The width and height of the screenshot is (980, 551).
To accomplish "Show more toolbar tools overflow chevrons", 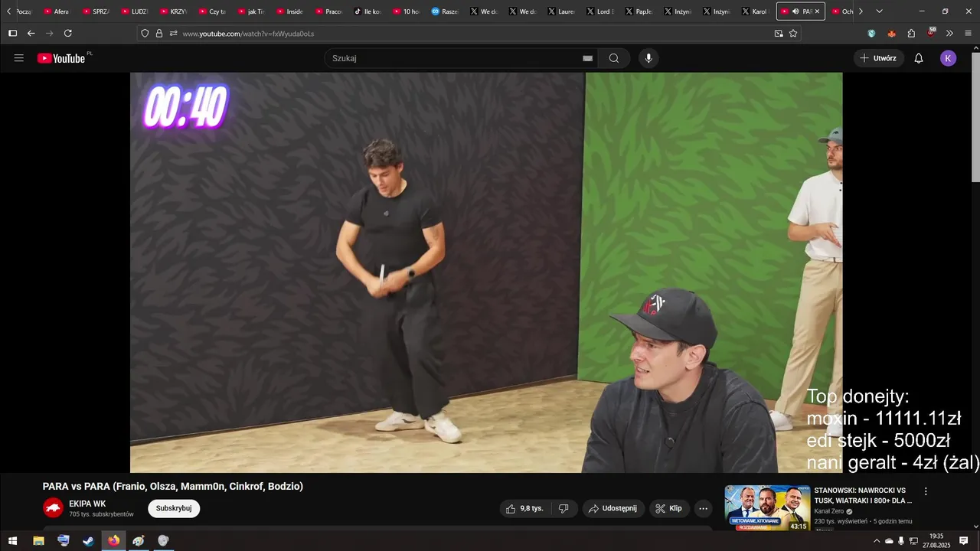I will point(949,33).
